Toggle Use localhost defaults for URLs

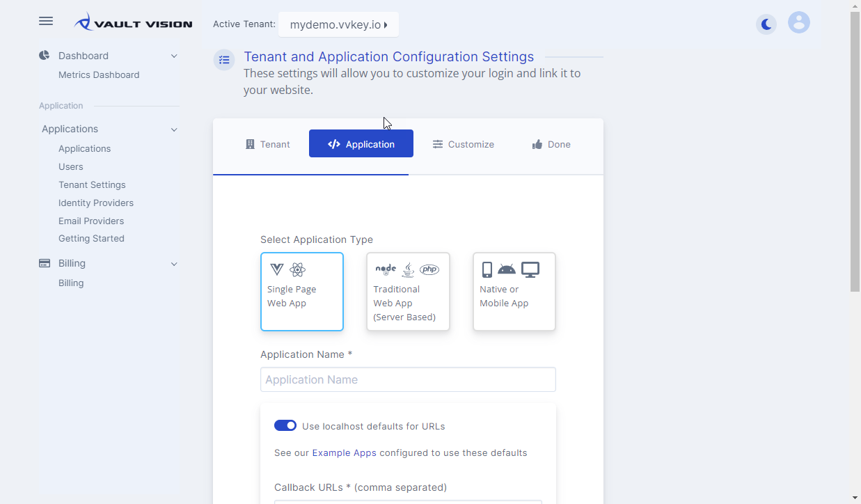click(x=285, y=425)
